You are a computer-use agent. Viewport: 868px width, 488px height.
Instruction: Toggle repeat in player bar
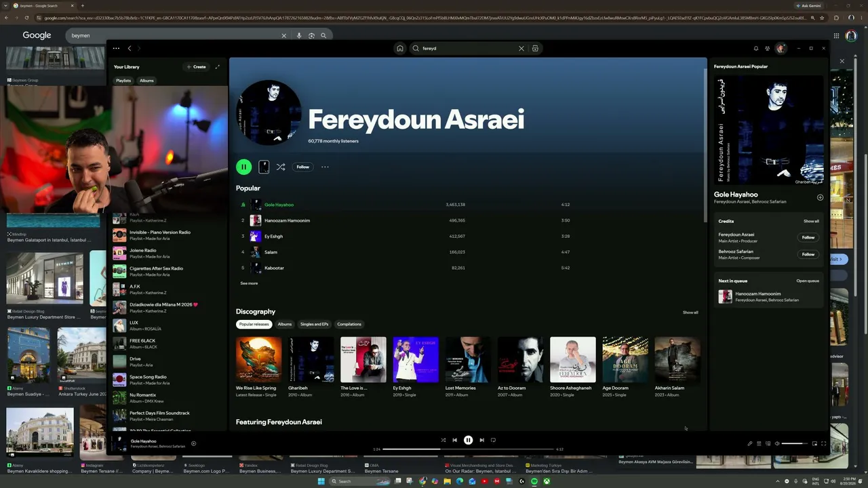point(493,440)
